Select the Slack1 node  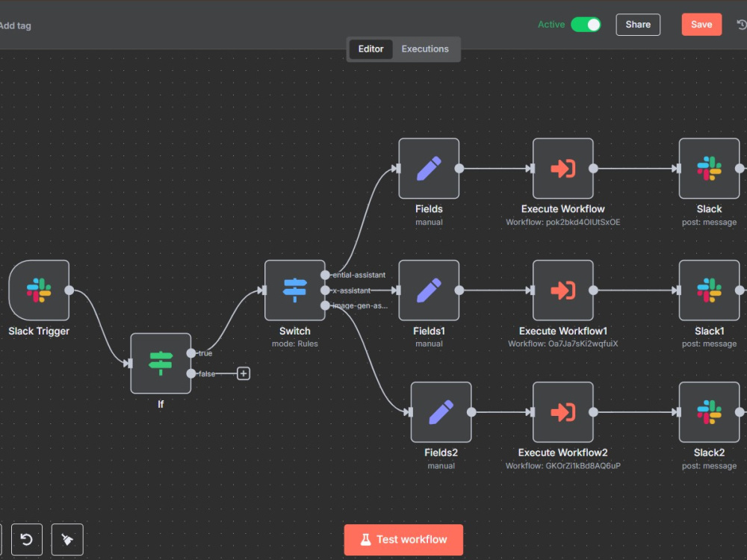[x=710, y=290]
